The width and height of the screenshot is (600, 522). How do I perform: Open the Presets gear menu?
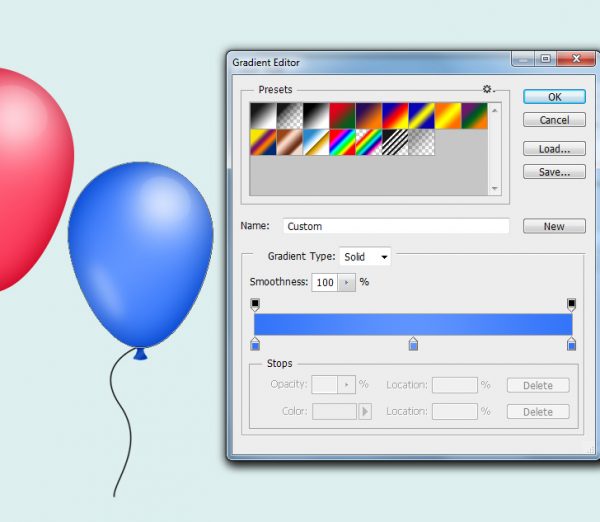click(x=488, y=89)
